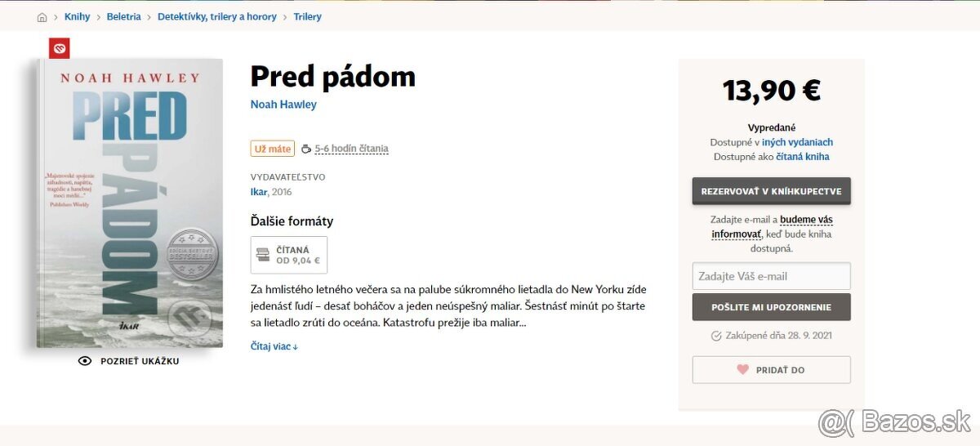Click the checkmark icon beside purchase date
The width and height of the screenshot is (980, 446).
pos(716,336)
